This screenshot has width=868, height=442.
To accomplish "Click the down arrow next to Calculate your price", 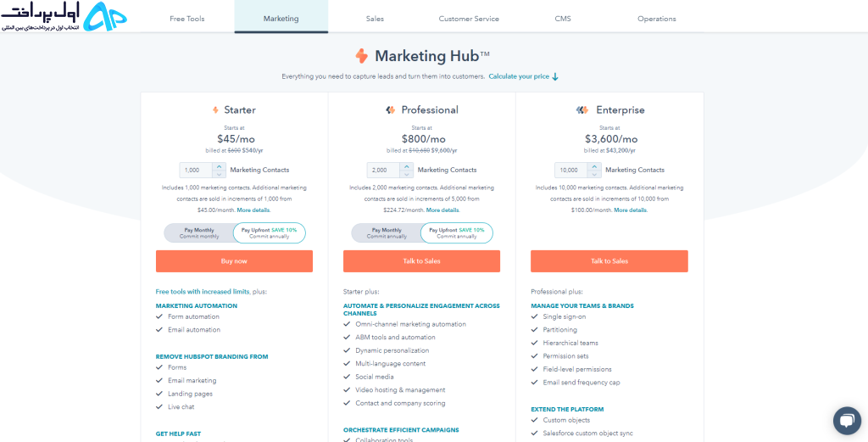I will (x=555, y=77).
